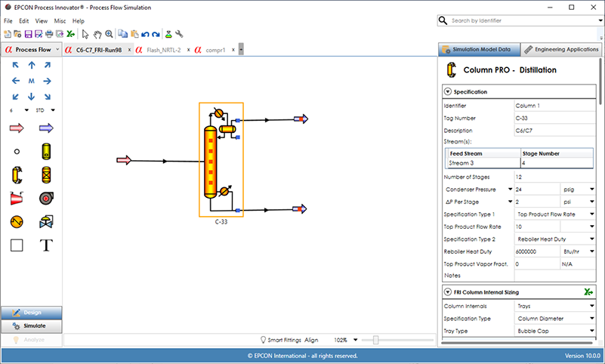The image size is (605, 364).
Task: Click the Align button
Action: pyautogui.click(x=311, y=340)
